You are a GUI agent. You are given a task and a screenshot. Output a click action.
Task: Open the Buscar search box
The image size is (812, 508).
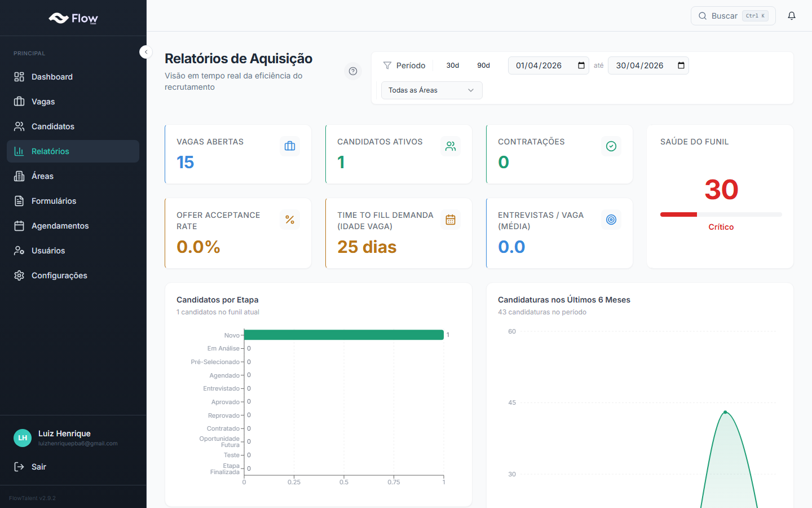(x=732, y=16)
